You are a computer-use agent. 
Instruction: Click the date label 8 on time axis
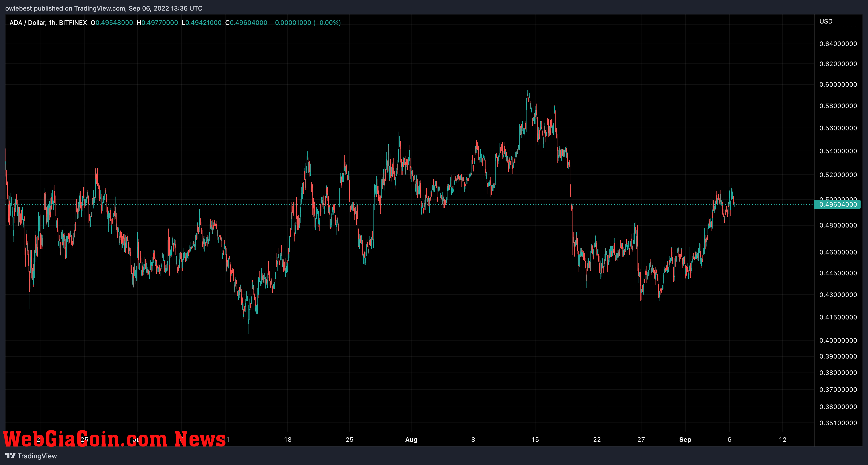pos(473,439)
